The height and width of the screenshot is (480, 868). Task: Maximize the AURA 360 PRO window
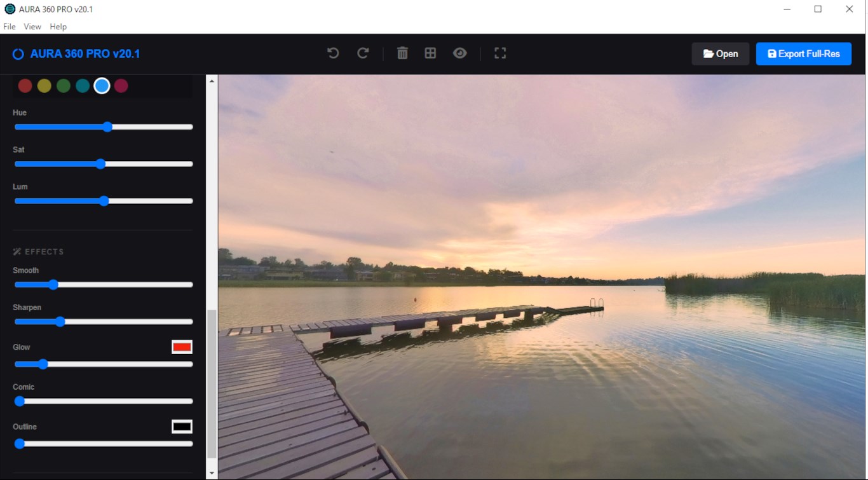(x=818, y=9)
